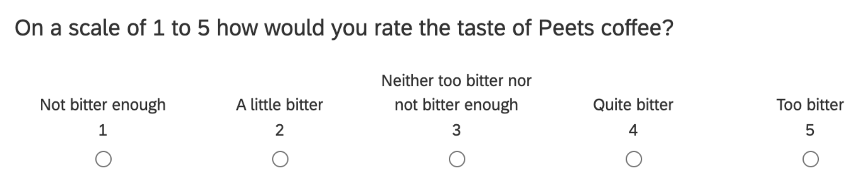Click the Too bitter label text
The height and width of the screenshot is (189, 868).
tap(810, 105)
